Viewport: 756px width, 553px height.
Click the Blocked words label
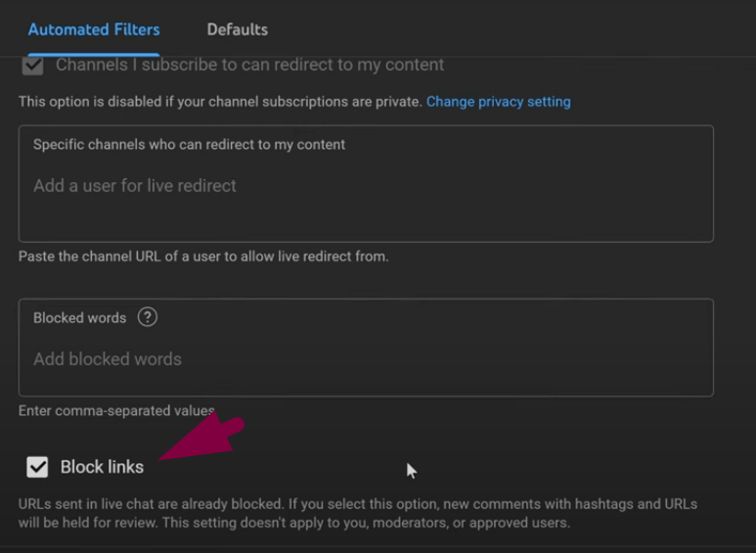[79, 317]
